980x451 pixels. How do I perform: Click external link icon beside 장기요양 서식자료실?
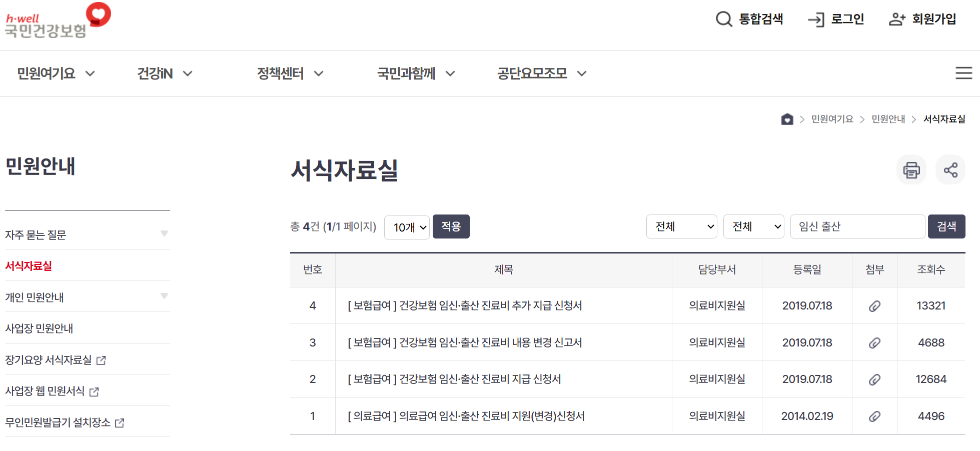(x=103, y=360)
